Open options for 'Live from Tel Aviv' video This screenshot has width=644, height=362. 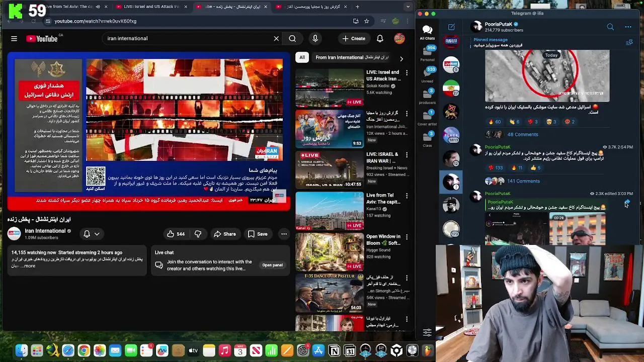(x=407, y=196)
